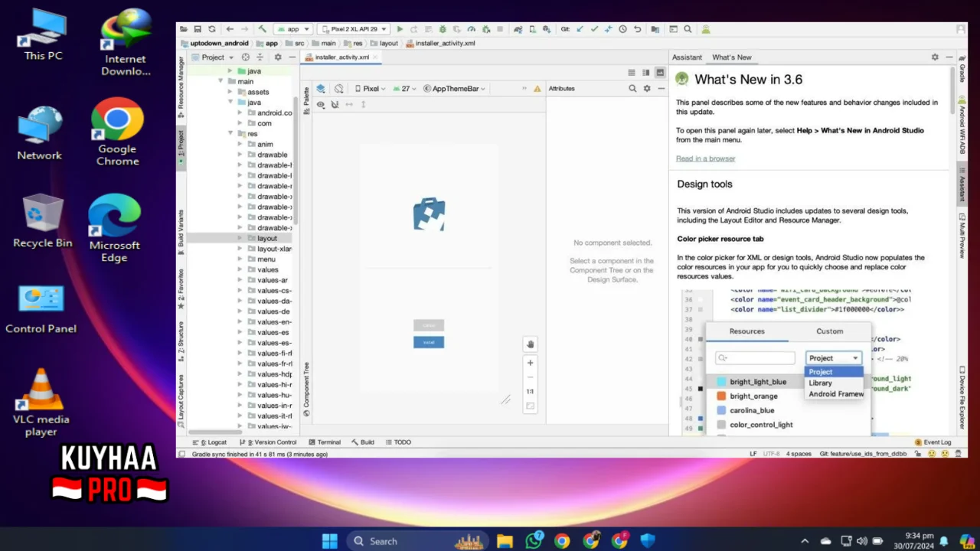This screenshot has height=551, width=980.
Task: Click the Run app play icon
Action: (x=400, y=29)
